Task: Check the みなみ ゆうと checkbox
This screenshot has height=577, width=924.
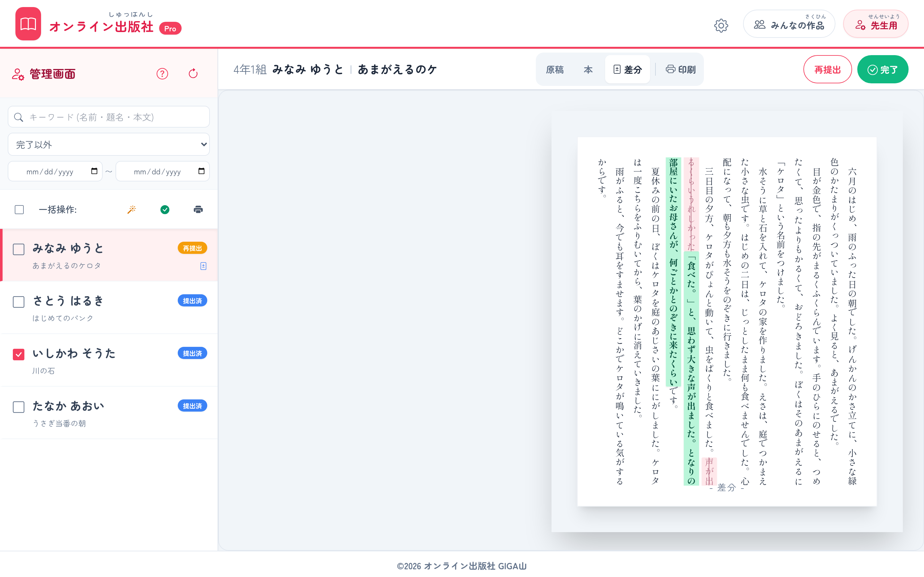Action: pyautogui.click(x=19, y=249)
